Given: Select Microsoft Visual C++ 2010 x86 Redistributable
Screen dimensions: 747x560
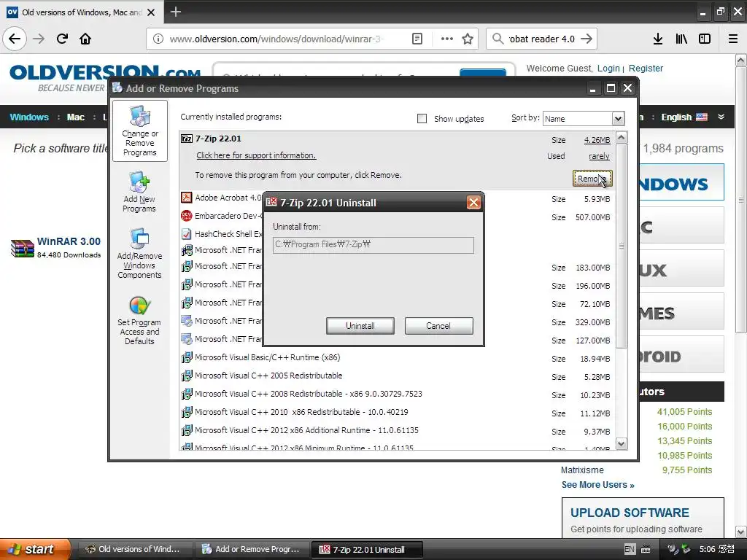Looking at the screenshot, I should (x=301, y=412).
